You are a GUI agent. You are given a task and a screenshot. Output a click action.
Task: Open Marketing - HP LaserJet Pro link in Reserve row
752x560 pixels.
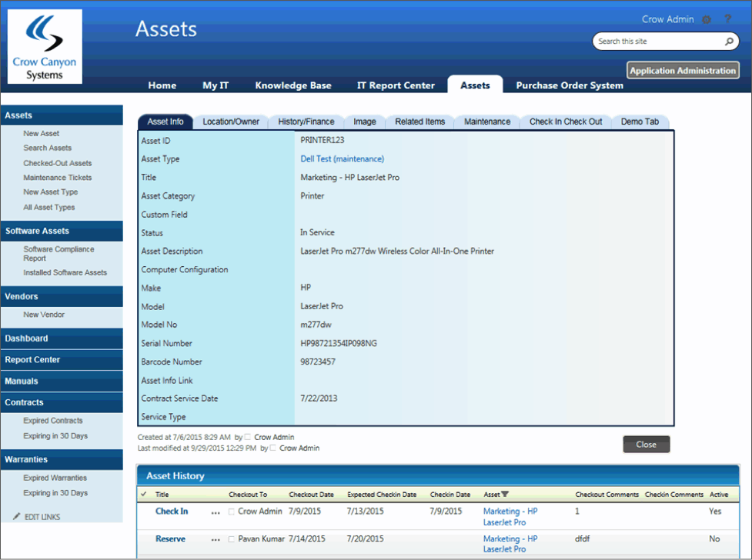tap(510, 544)
